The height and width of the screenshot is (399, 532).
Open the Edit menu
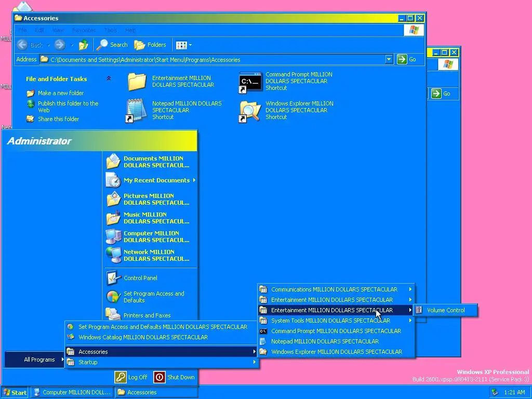pos(39,30)
